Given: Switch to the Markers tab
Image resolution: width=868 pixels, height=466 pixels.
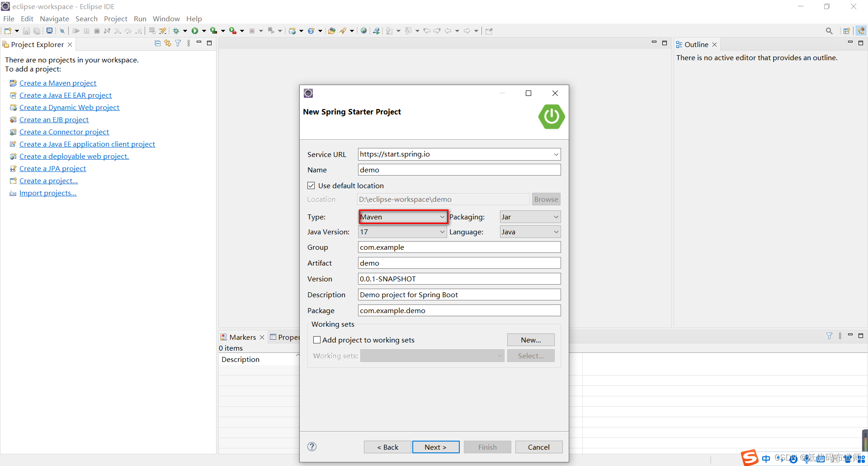Looking at the screenshot, I should click(242, 337).
